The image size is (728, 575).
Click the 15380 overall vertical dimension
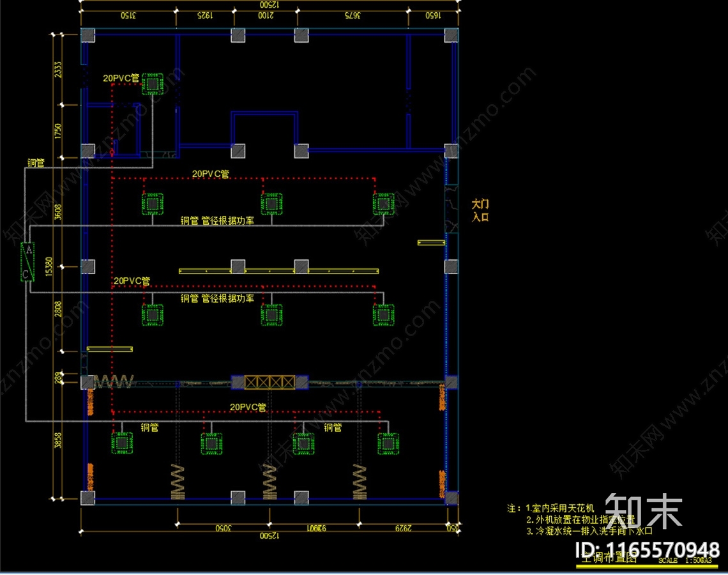[x=49, y=266]
